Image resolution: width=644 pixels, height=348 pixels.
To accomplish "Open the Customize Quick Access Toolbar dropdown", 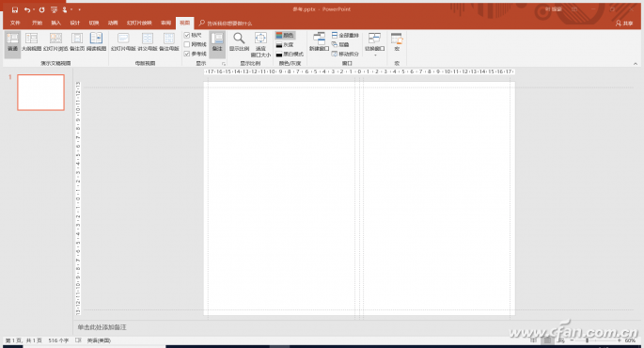I will [x=80, y=9].
